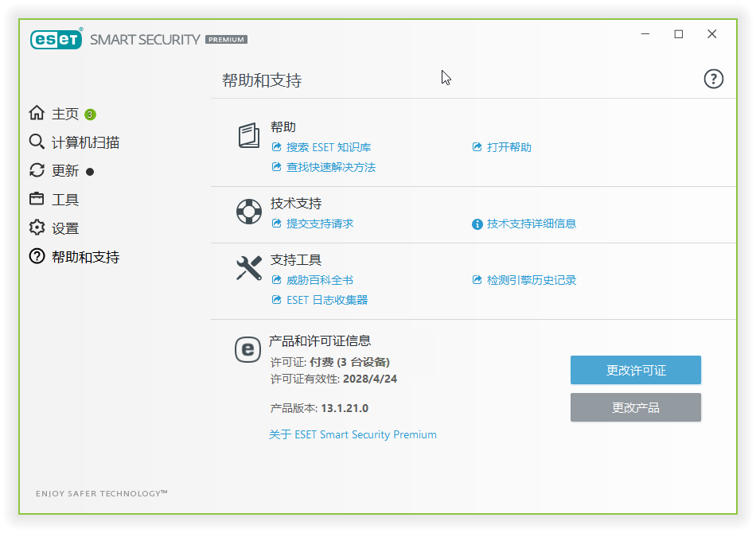
Task: Click the 打开帮助 link
Action: (x=501, y=147)
